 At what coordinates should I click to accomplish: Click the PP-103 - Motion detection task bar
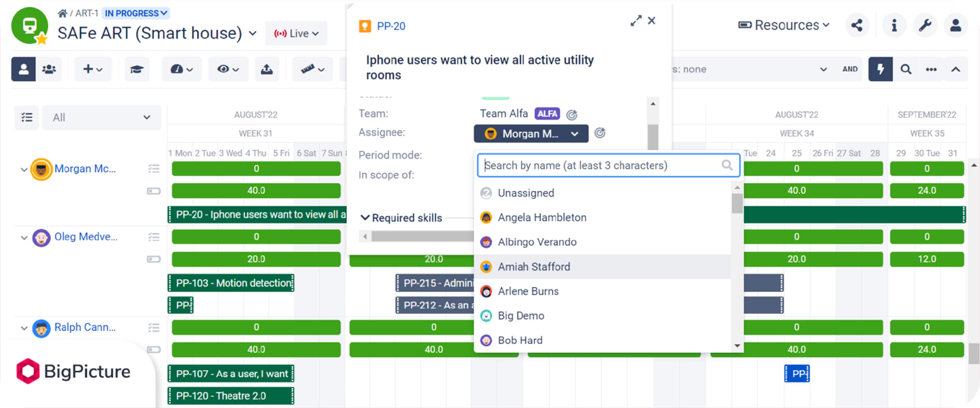231,283
